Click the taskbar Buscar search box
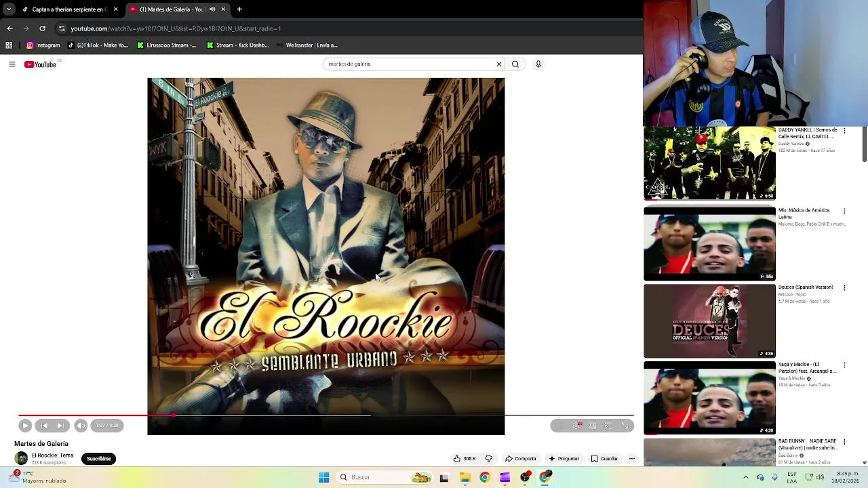 click(x=385, y=478)
